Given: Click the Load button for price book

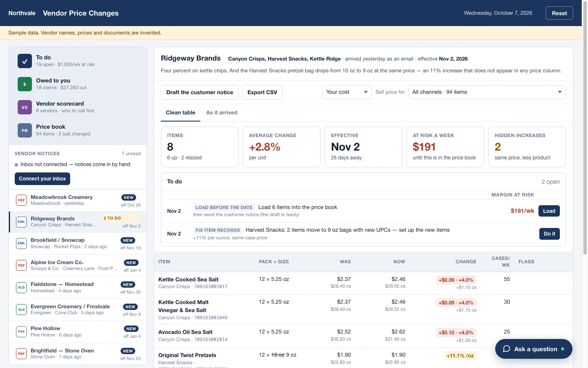Looking at the screenshot, I should pyautogui.click(x=549, y=211).
